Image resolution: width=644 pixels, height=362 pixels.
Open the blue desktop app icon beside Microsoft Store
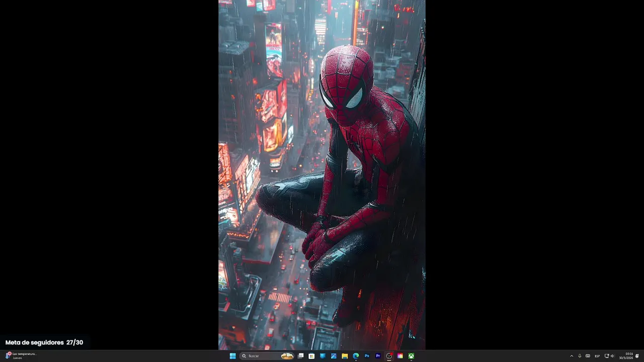tap(323, 356)
